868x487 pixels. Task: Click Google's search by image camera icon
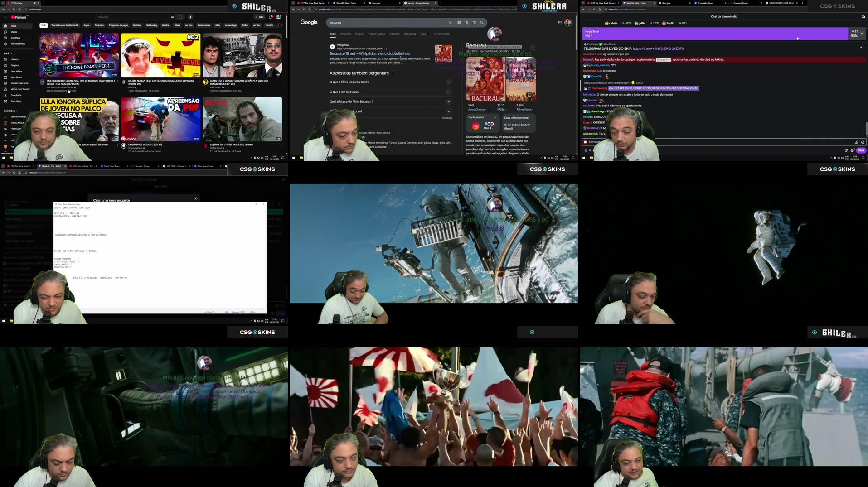coord(474,23)
